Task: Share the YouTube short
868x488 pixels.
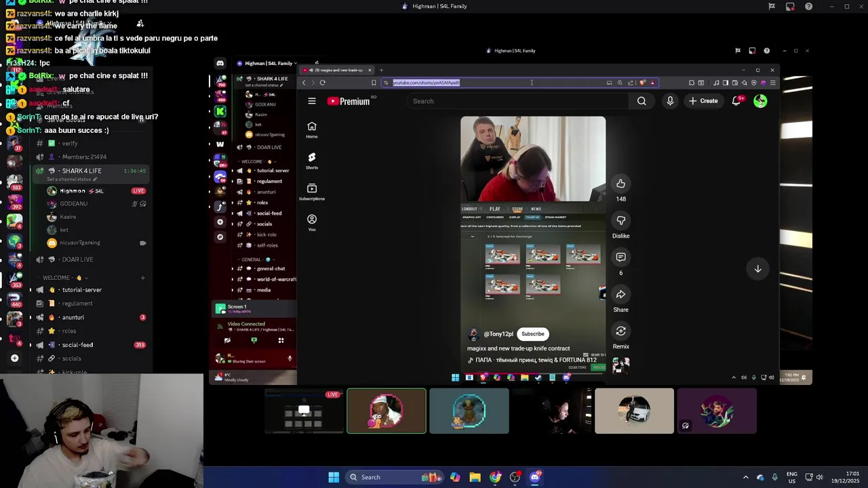Action: tap(620, 294)
